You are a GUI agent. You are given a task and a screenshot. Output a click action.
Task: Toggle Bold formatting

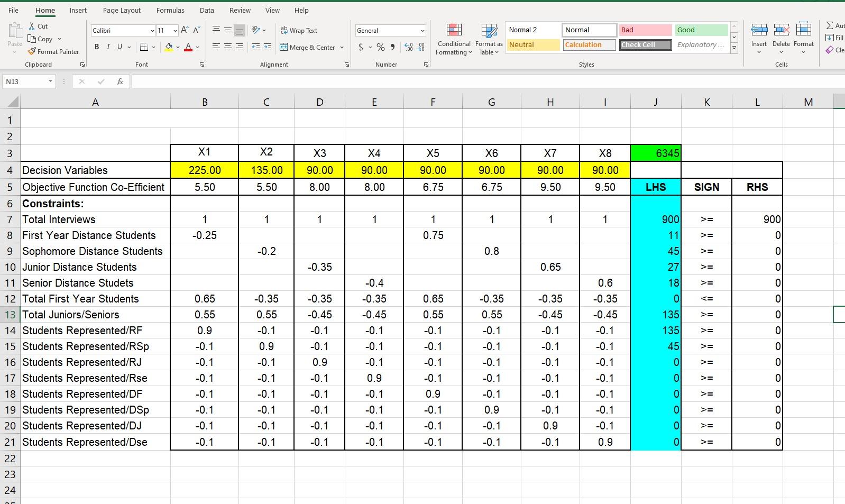[97, 47]
